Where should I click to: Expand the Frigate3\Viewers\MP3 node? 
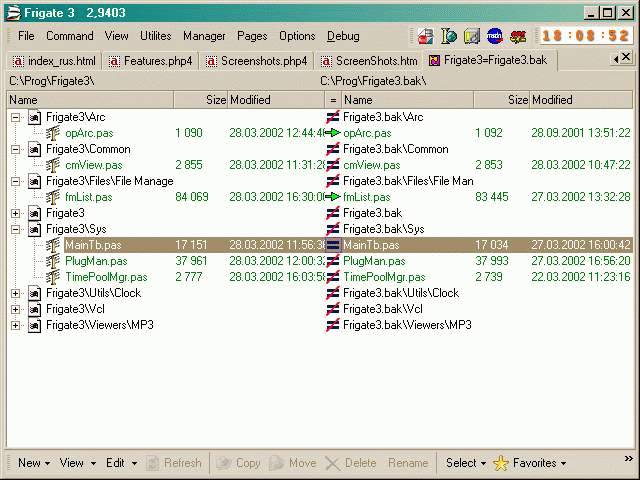(16, 325)
